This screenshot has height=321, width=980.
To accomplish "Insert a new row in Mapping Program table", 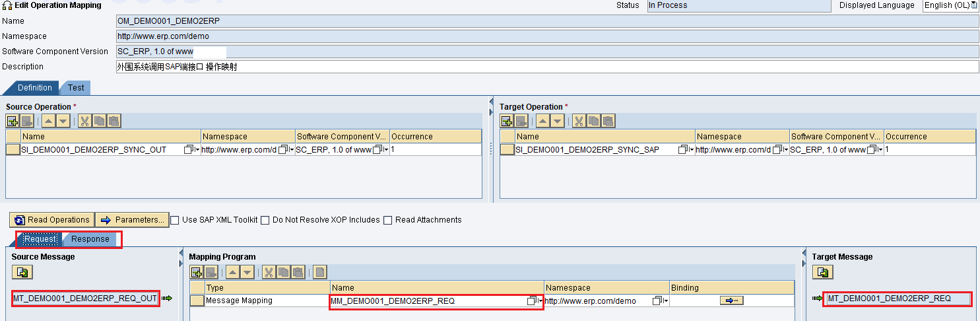I will [x=196, y=272].
